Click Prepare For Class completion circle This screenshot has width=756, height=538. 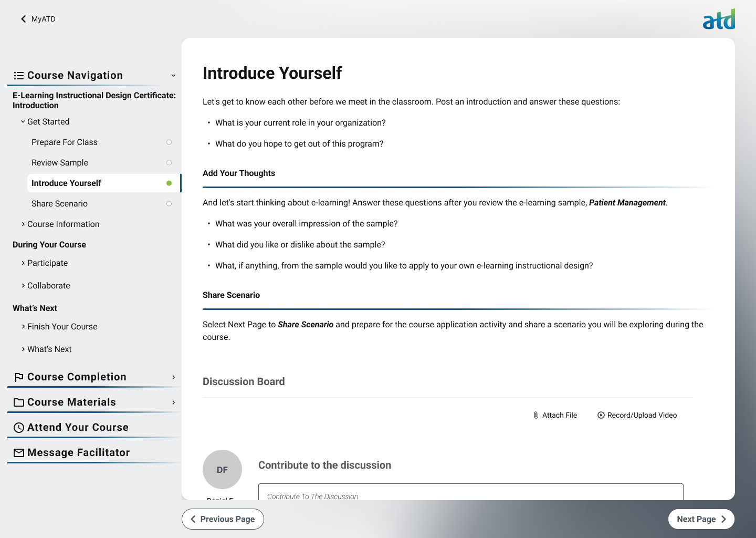(x=169, y=142)
